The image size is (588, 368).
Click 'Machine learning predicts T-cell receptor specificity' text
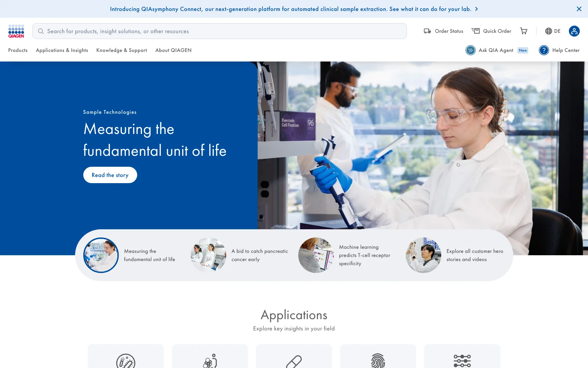point(364,255)
